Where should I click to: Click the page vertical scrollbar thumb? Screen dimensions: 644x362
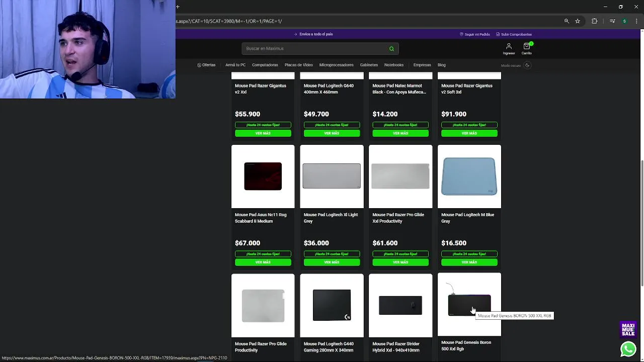(641, 224)
